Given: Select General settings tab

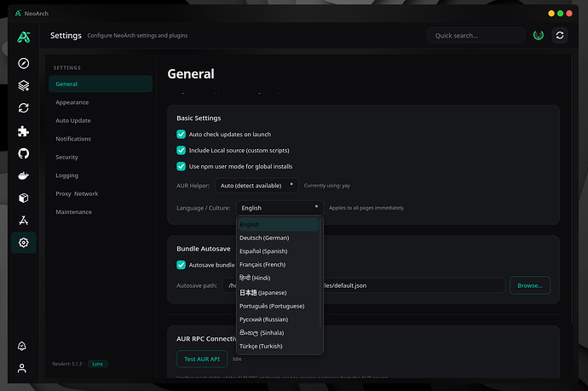Looking at the screenshot, I should tap(101, 84).
